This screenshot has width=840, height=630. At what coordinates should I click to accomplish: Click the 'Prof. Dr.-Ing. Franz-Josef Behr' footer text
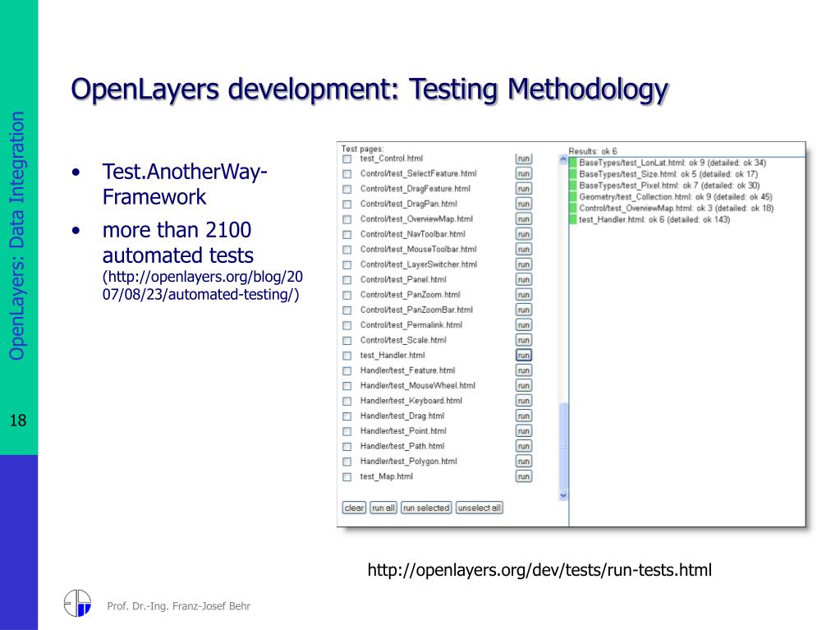pos(179,606)
